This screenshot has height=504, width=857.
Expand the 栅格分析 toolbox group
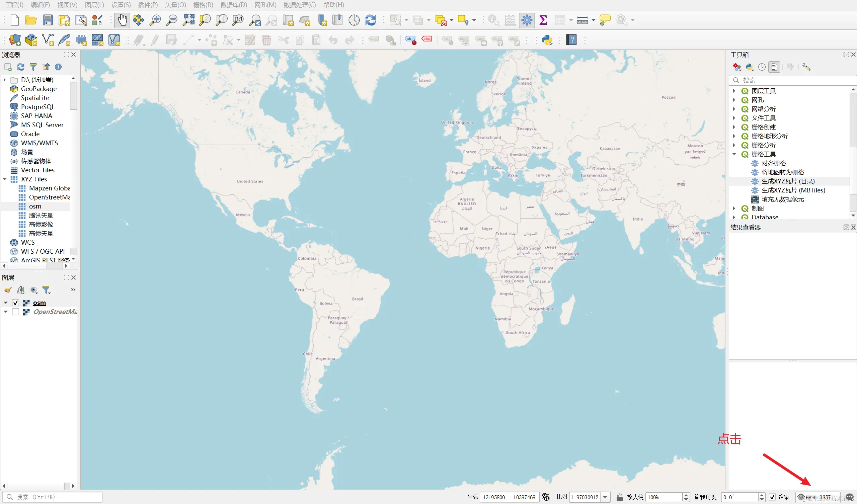tap(734, 145)
